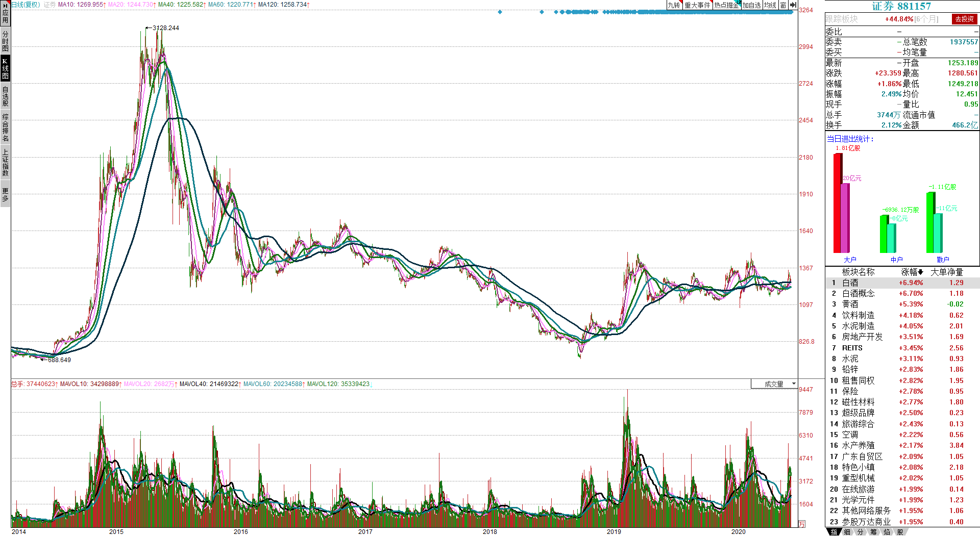Select the 光学元件 sector row
This screenshot has height=536, width=980.
coord(902,500)
